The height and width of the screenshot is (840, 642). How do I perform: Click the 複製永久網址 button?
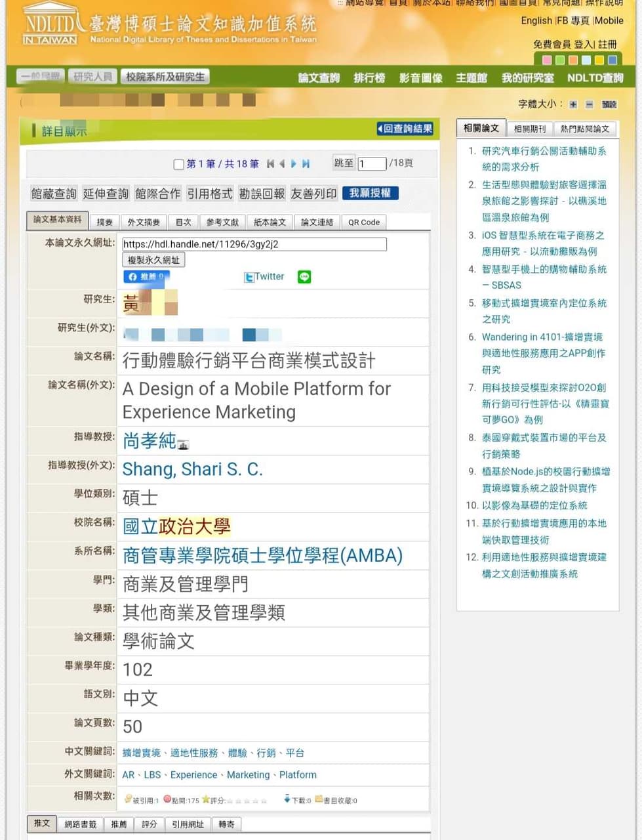(154, 260)
